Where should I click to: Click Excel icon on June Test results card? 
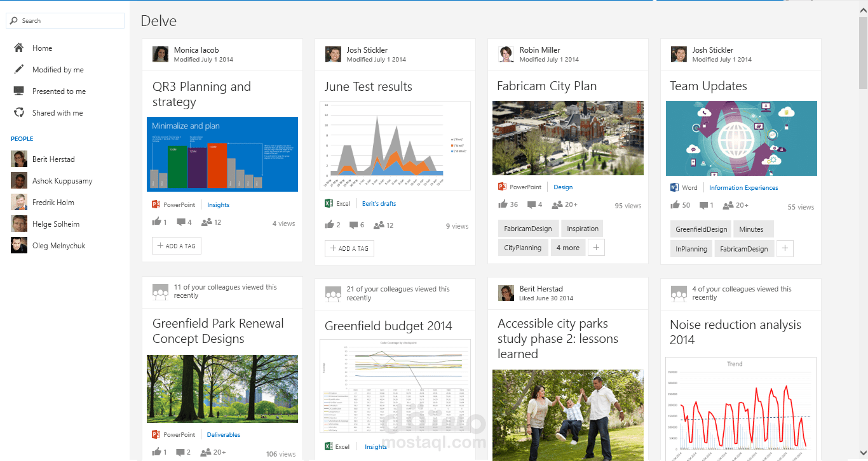pos(329,203)
